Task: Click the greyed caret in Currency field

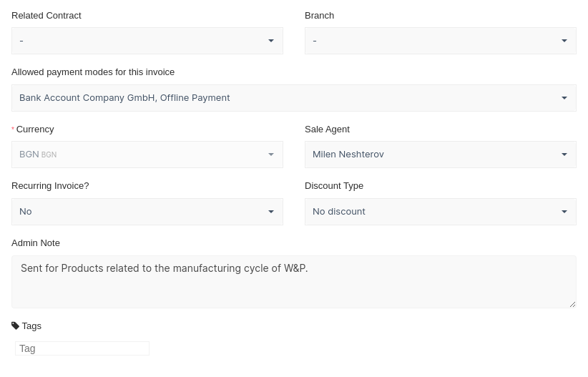Action: (271, 155)
